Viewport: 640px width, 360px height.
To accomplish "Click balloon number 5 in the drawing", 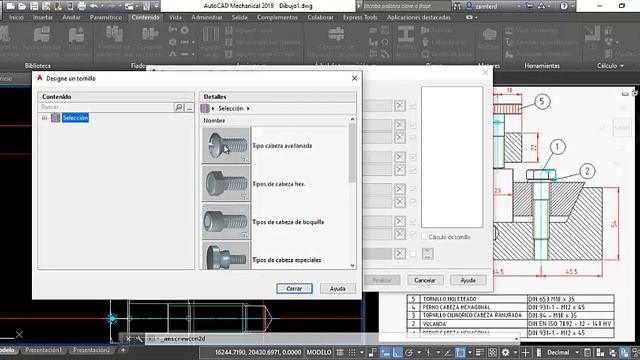I will click(x=542, y=101).
